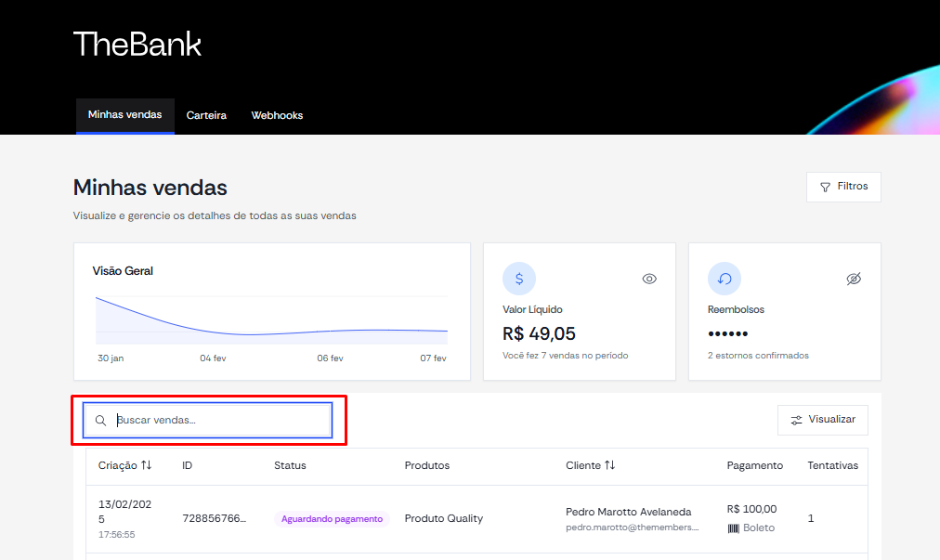Focus the Buscar vendas search field
Viewport: 940px width, 560px height.
pos(207,420)
